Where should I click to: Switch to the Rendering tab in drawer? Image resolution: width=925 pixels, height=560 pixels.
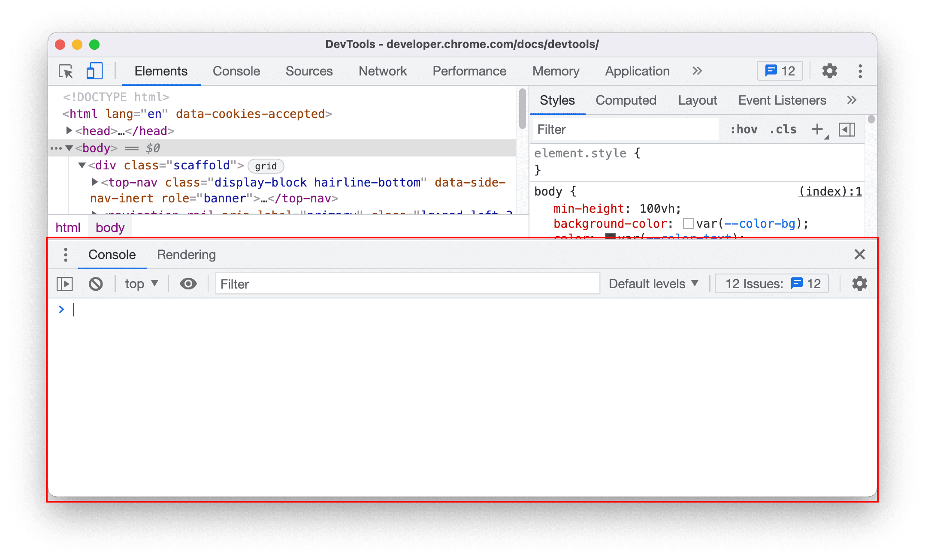coord(186,254)
